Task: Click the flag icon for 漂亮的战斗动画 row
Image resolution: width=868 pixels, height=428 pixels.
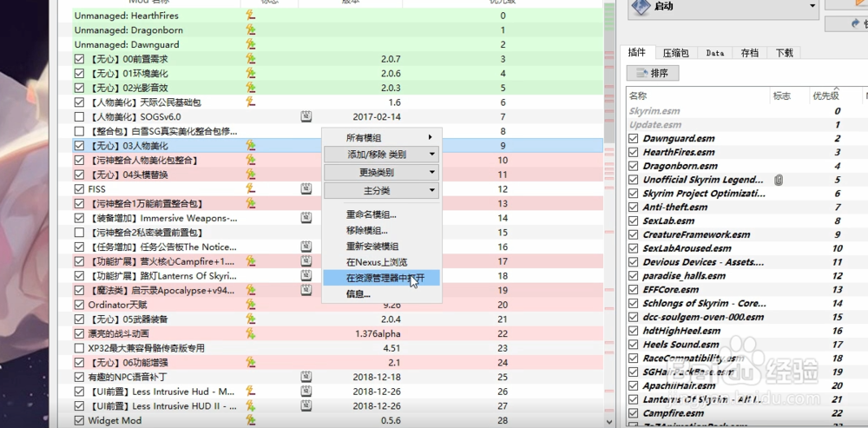Action: tap(251, 333)
